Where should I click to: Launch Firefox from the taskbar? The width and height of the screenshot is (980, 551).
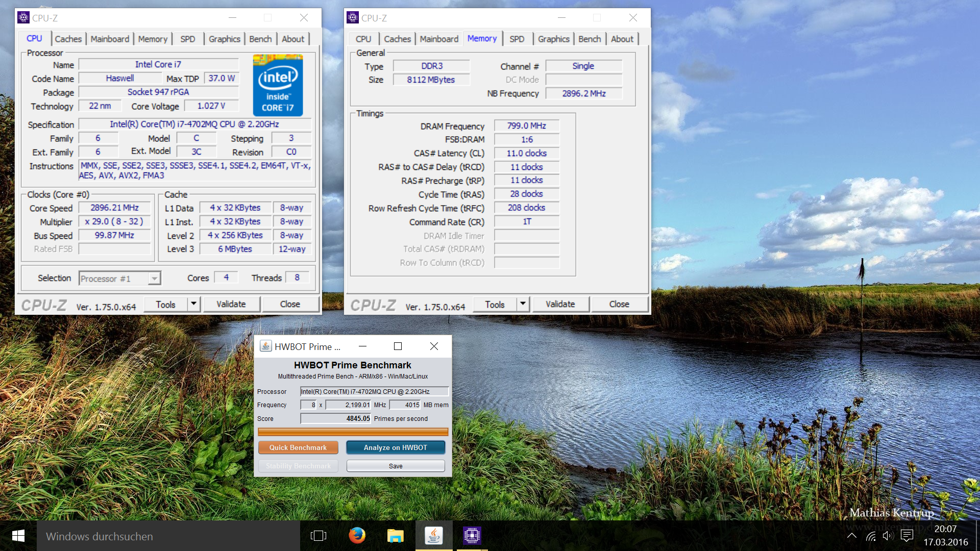pyautogui.click(x=357, y=536)
